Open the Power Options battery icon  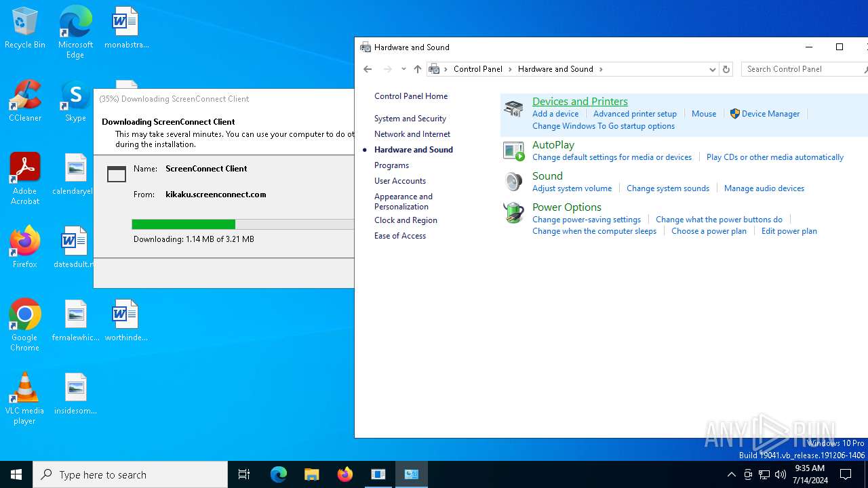point(513,213)
